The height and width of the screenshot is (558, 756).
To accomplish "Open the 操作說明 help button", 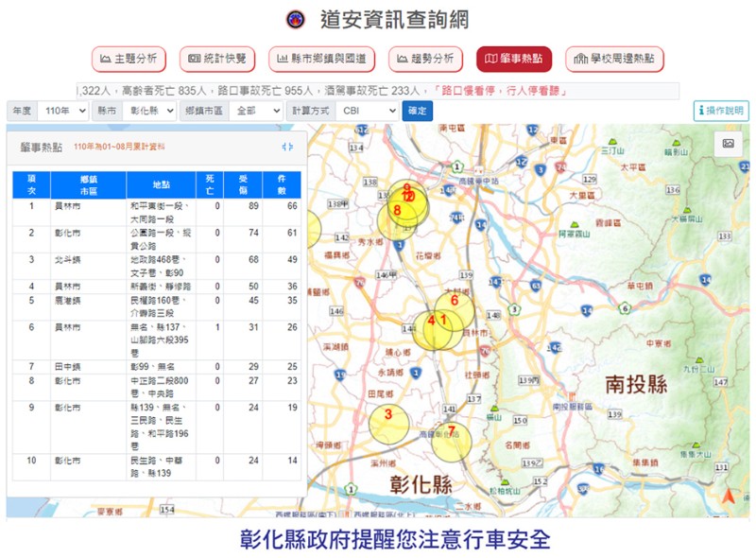I will 720,111.
